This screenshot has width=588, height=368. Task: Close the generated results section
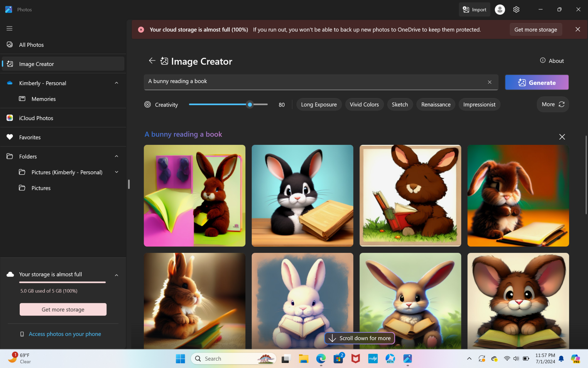[562, 137]
